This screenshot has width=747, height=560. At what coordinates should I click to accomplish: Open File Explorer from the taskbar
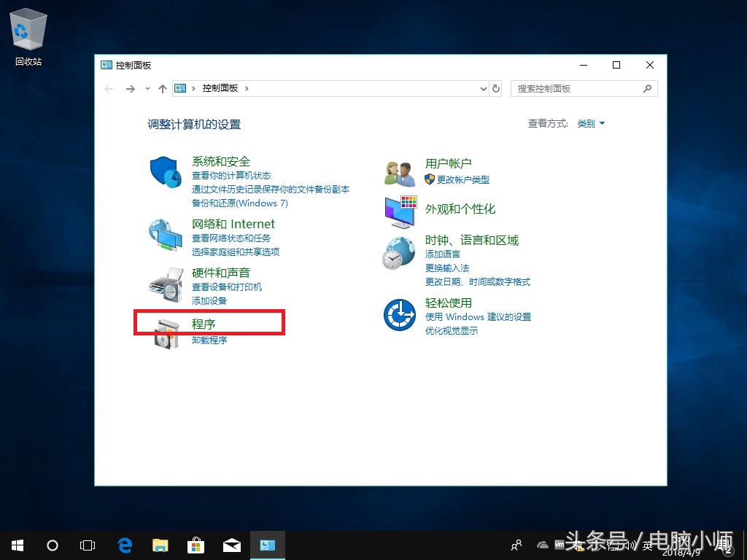(x=159, y=545)
